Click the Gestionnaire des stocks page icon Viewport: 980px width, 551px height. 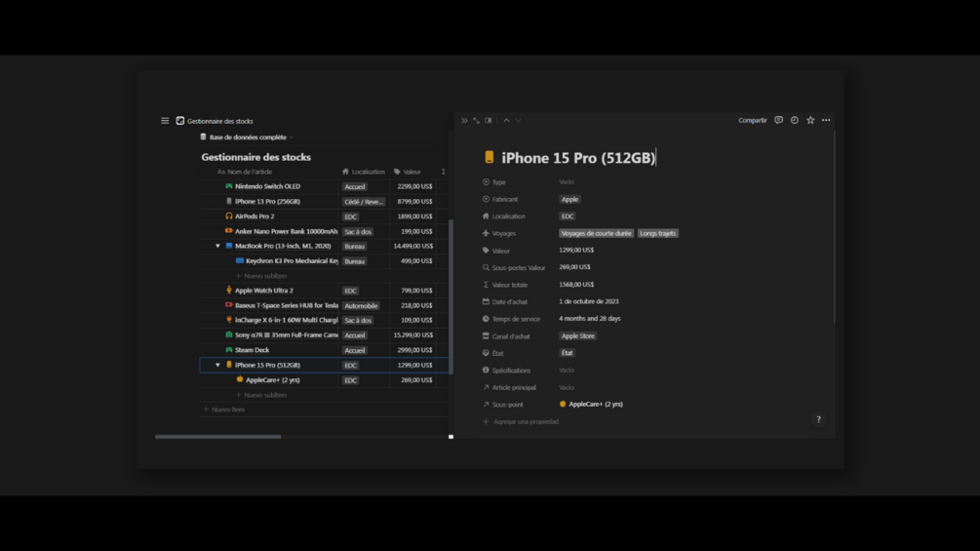pos(180,121)
